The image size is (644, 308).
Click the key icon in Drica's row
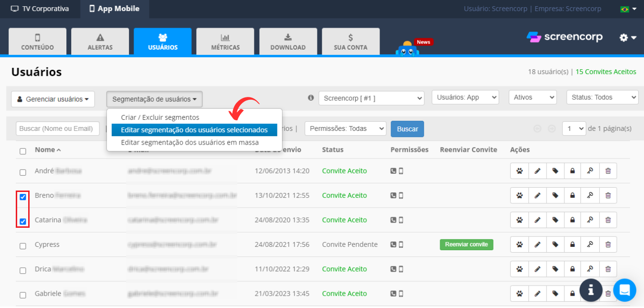pyautogui.click(x=590, y=269)
